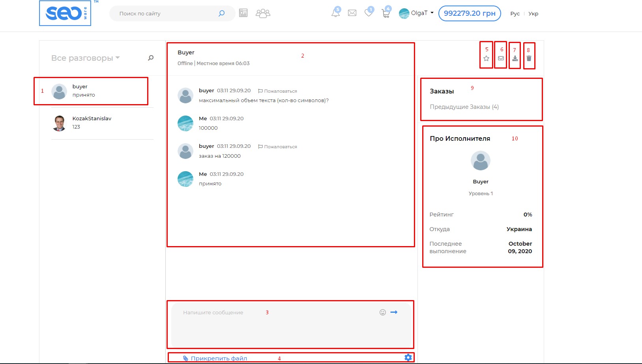Click the Напишите сообщение input field
642x364 pixels.
276,323
